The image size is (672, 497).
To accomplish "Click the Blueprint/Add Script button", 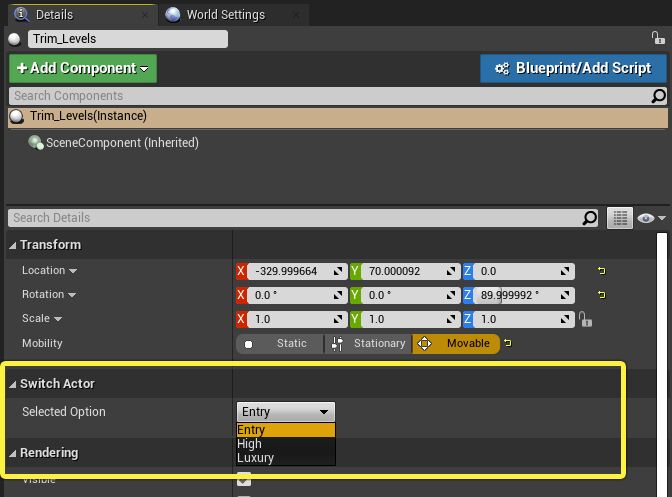I will tap(573, 68).
